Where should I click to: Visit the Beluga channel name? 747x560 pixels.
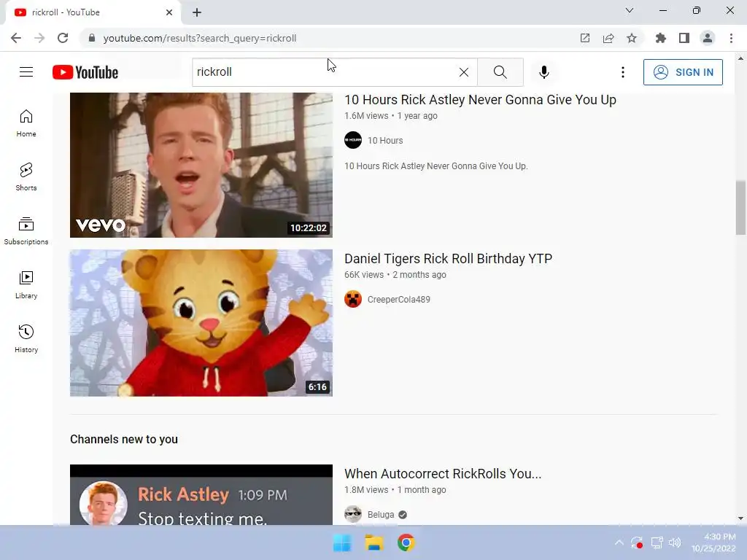coord(381,515)
